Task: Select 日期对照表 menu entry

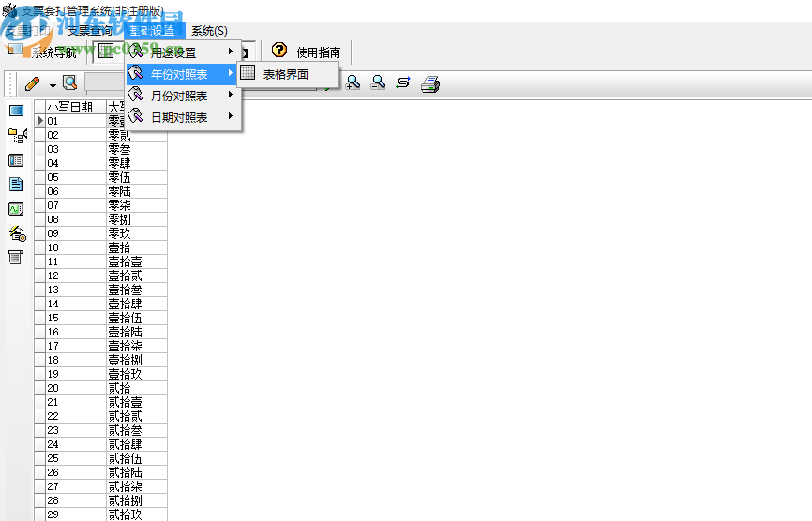Action: coord(183,117)
